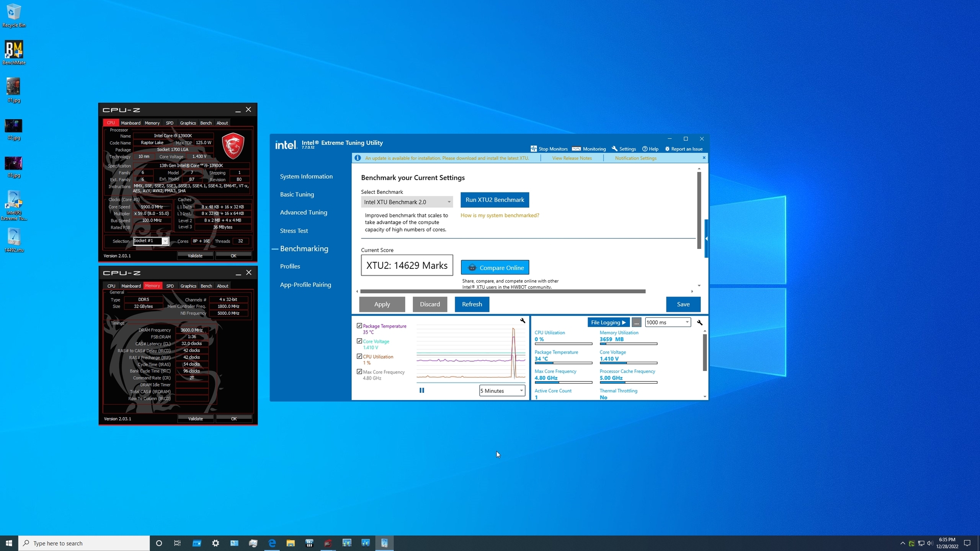Open the Windows Start menu
This screenshot has width=980, height=551.
(9, 543)
